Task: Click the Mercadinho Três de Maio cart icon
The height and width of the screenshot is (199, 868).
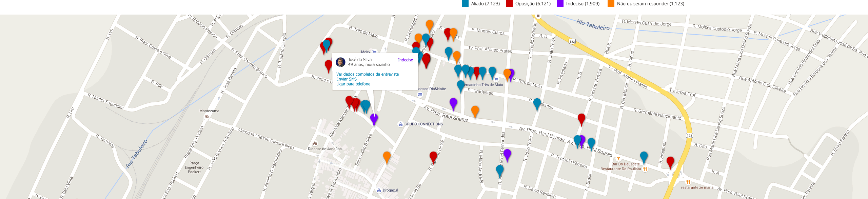Action: tap(496, 80)
